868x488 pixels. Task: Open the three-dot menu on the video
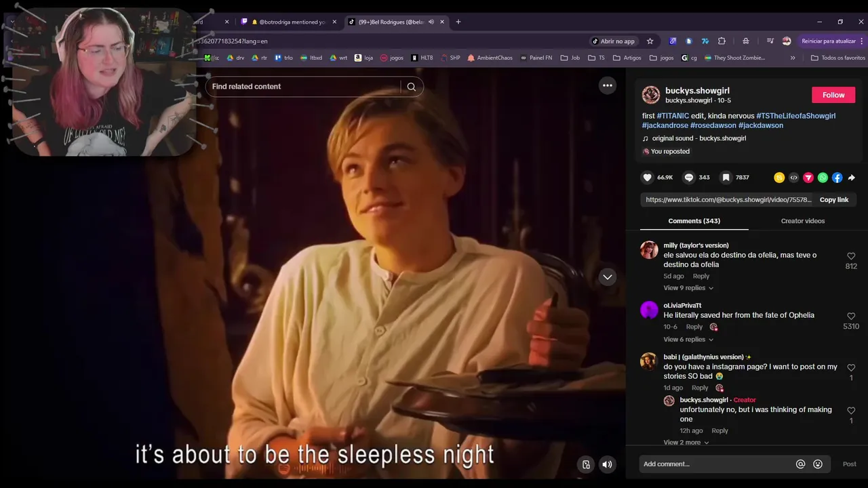(x=608, y=85)
